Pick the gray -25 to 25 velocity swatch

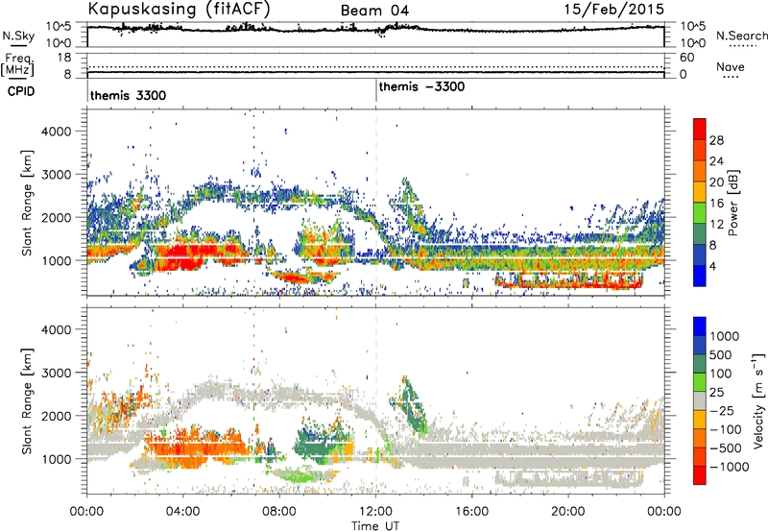click(700, 401)
